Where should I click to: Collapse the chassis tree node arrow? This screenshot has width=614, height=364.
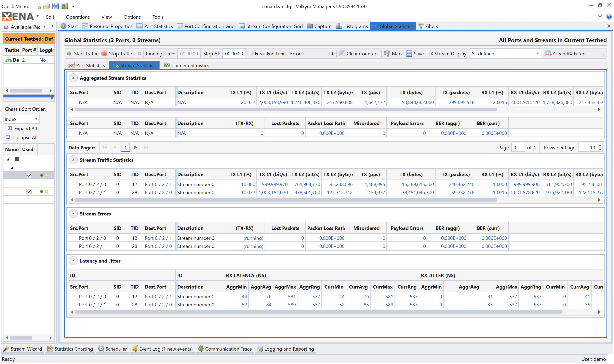(8, 159)
